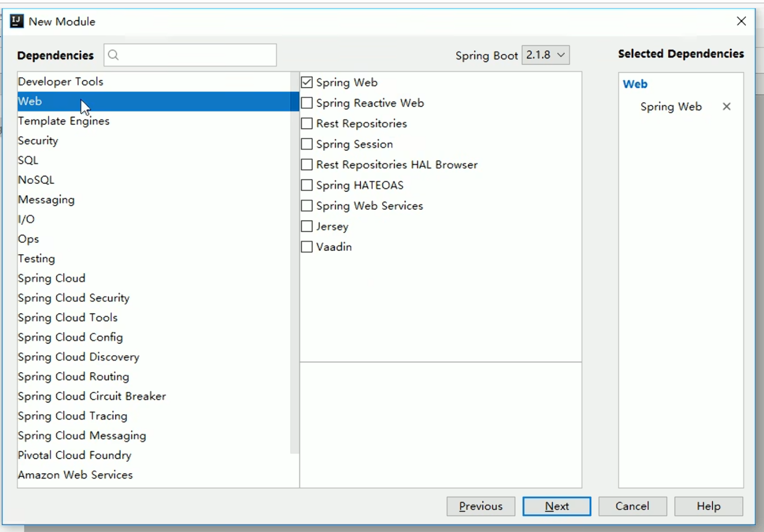Enable the Spring Reactive Web checkbox
Image resolution: width=764 pixels, height=532 pixels.
tap(307, 103)
